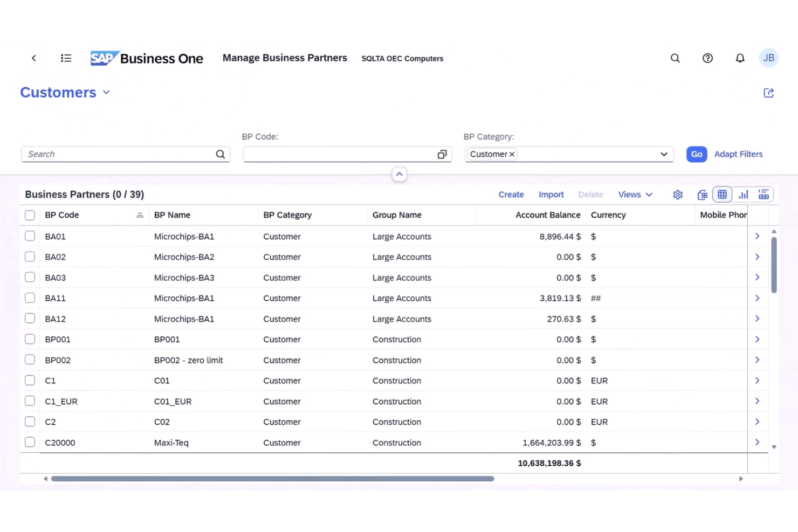Switch to grid table view icon
The height and width of the screenshot is (532, 798).
pos(722,195)
